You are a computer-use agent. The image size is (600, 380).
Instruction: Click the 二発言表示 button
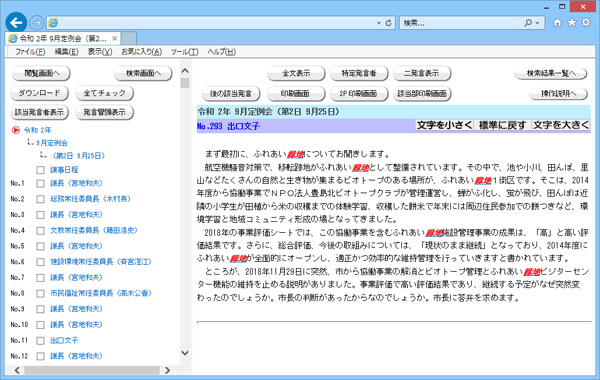point(422,73)
